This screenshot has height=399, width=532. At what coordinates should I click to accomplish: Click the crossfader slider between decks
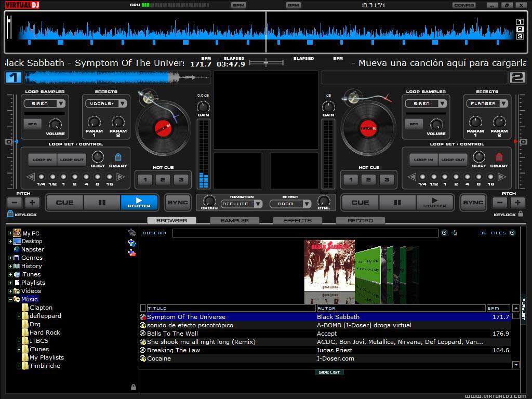(x=266, y=63)
